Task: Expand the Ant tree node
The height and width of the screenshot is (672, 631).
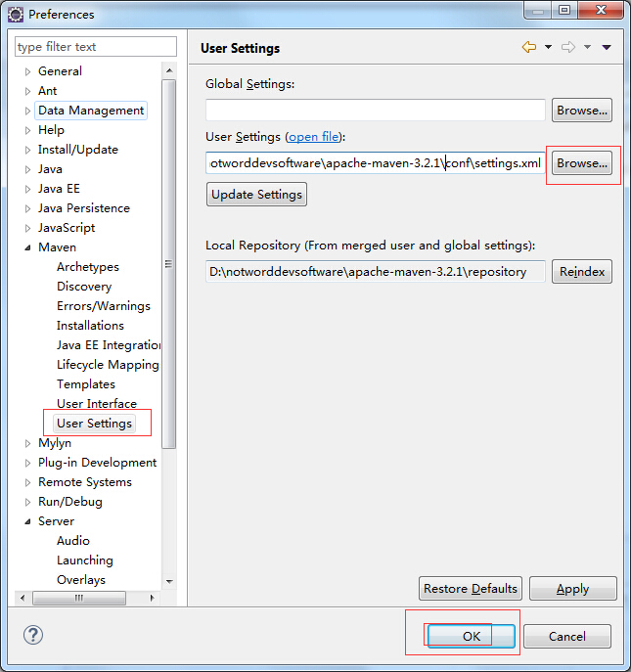Action: click(27, 91)
